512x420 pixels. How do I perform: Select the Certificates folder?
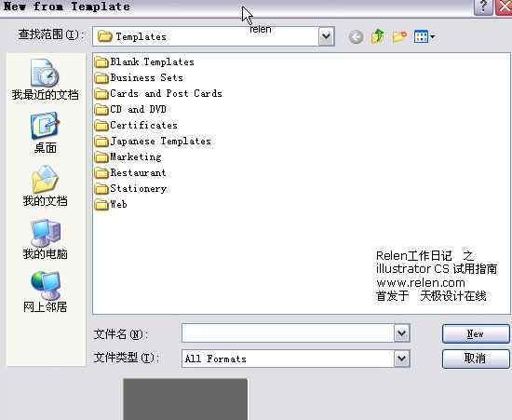pyautogui.click(x=136, y=125)
